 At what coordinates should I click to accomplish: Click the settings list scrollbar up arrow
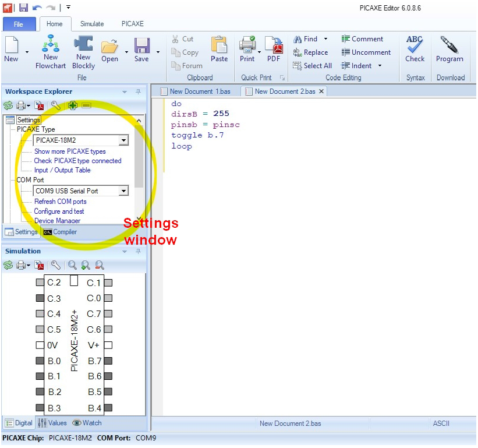139,121
